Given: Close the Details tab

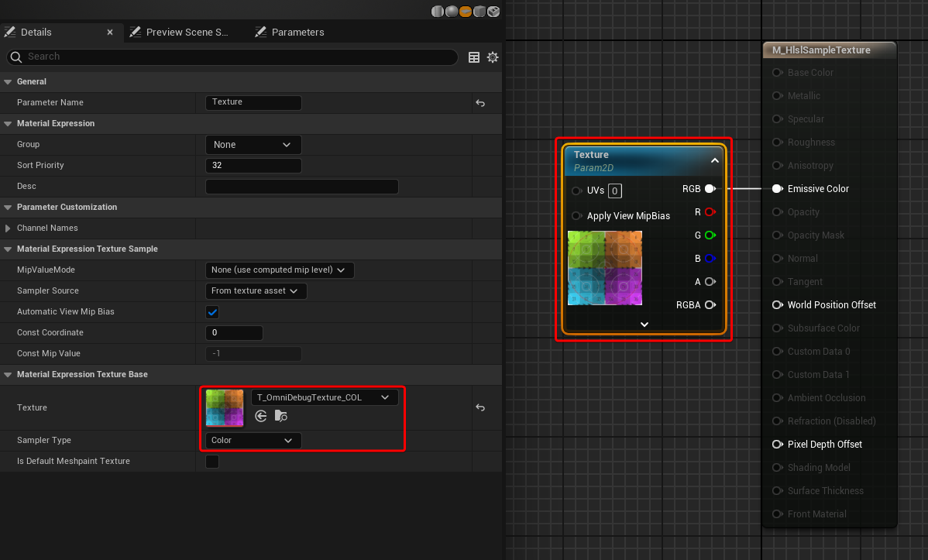Looking at the screenshot, I should pyautogui.click(x=110, y=33).
